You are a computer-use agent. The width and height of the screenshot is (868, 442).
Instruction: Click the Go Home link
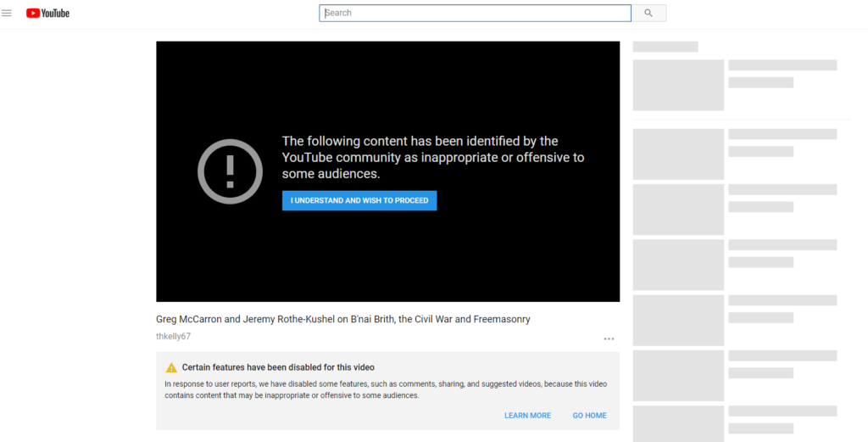tap(590, 416)
